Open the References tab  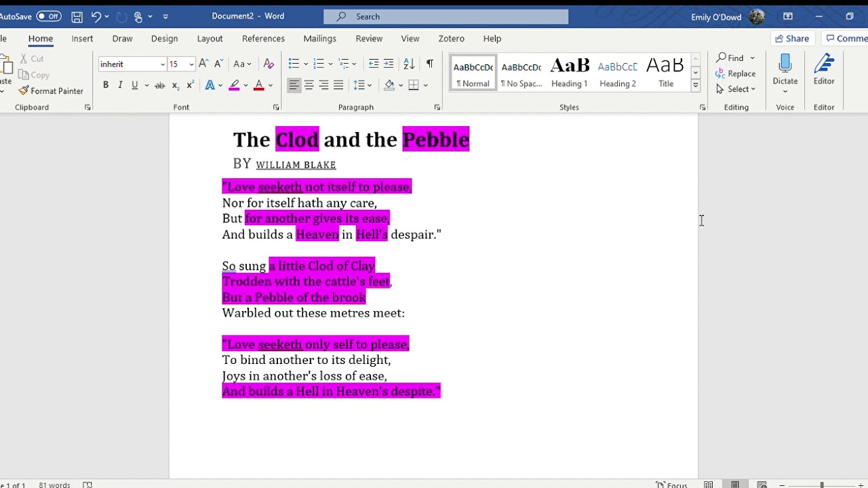[x=263, y=39]
